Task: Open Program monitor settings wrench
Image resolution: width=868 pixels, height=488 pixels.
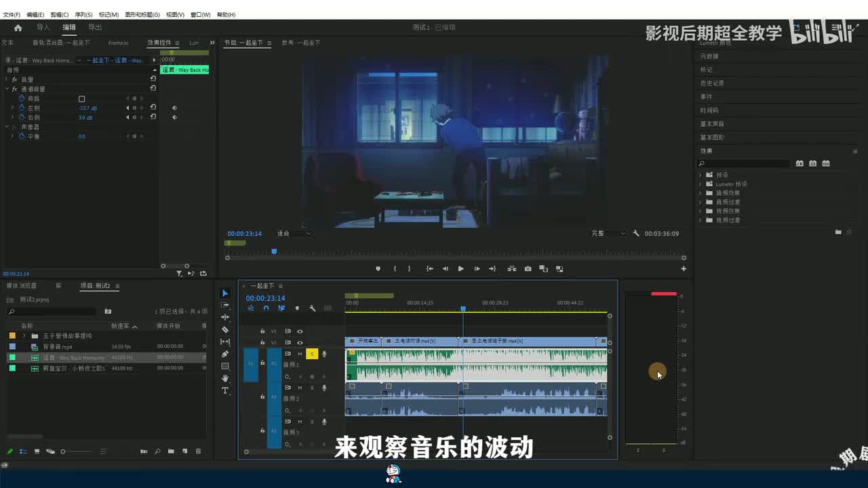Action: click(x=636, y=233)
